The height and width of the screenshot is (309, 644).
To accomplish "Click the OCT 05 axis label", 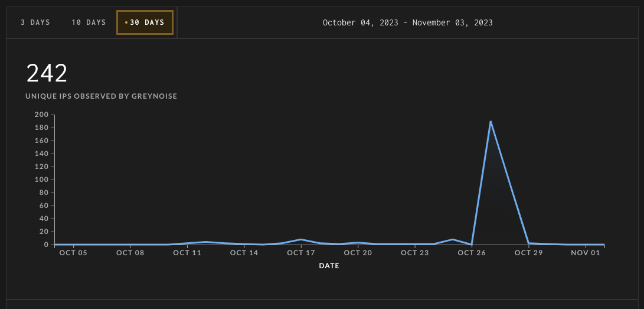I will 73,253.
